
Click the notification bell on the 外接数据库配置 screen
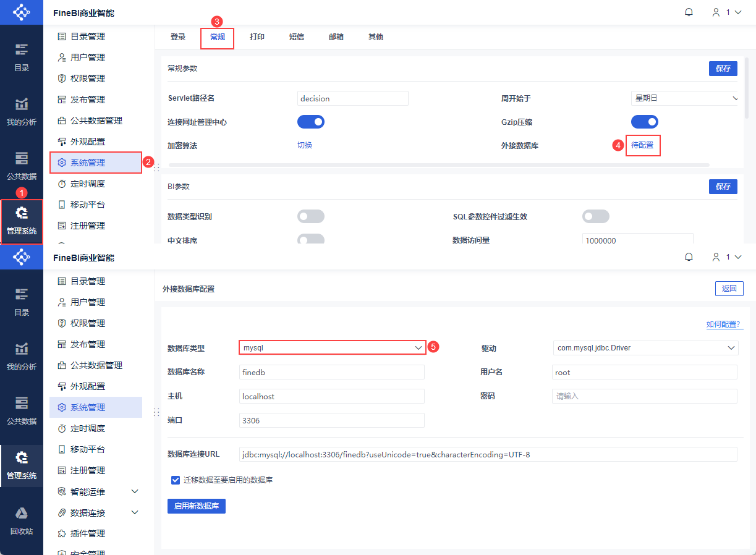[689, 256]
